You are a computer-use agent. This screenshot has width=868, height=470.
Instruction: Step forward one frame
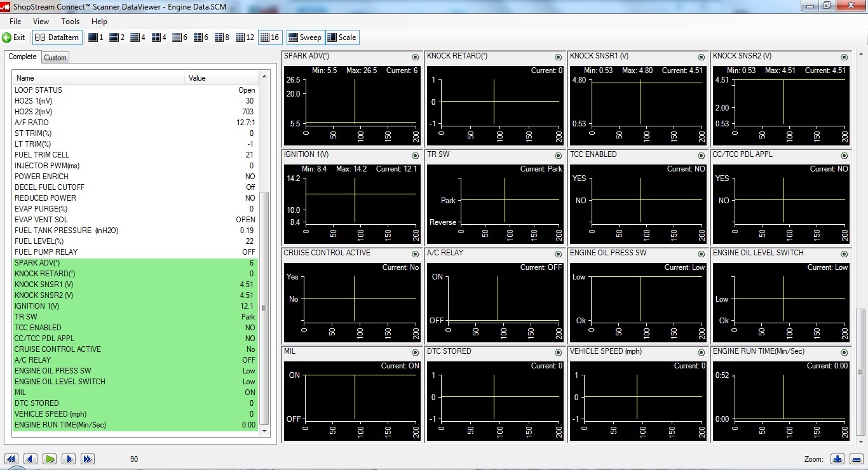click(x=69, y=459)
